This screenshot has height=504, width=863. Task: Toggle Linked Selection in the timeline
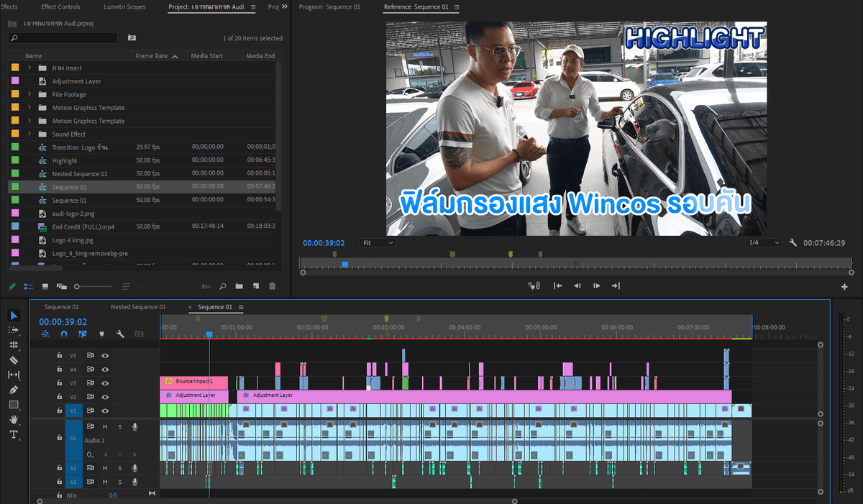point(83,334)
